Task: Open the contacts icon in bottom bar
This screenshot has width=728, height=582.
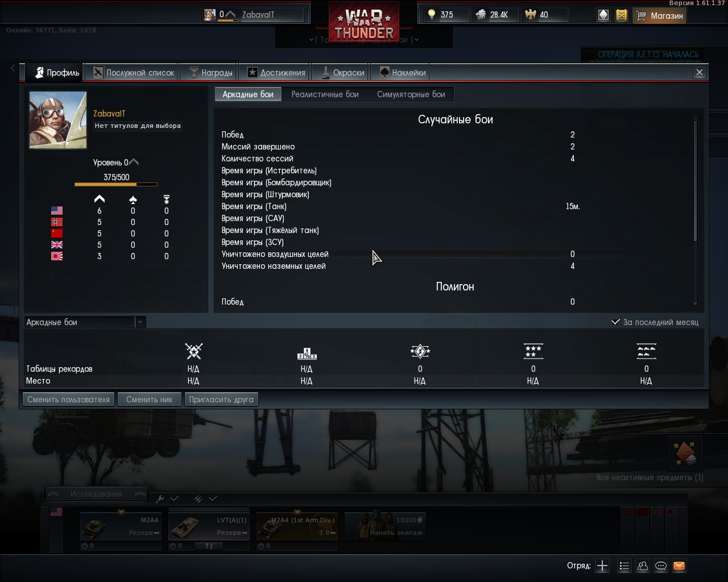Action: tap(643, 566)
